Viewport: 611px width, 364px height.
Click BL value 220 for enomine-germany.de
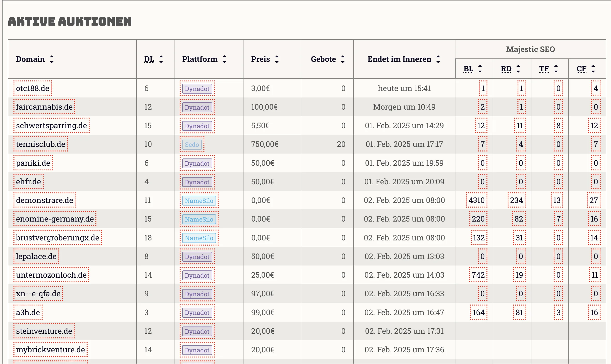[478, 219]
